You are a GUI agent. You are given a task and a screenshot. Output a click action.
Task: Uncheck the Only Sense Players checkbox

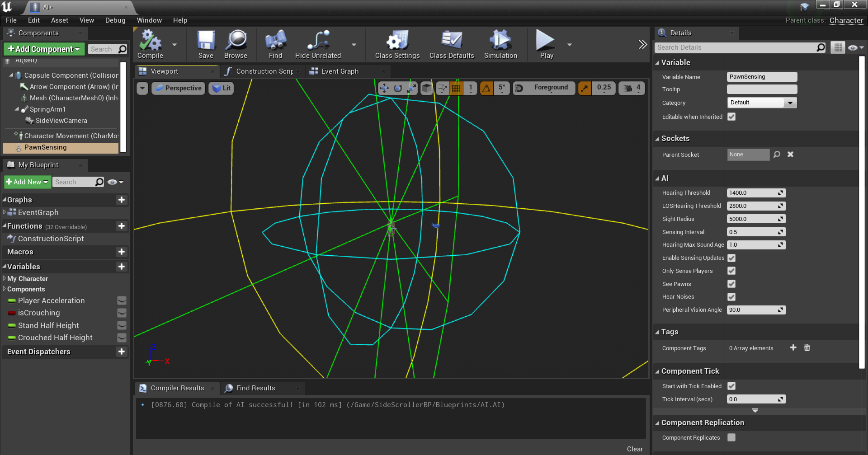coord(731,271)
